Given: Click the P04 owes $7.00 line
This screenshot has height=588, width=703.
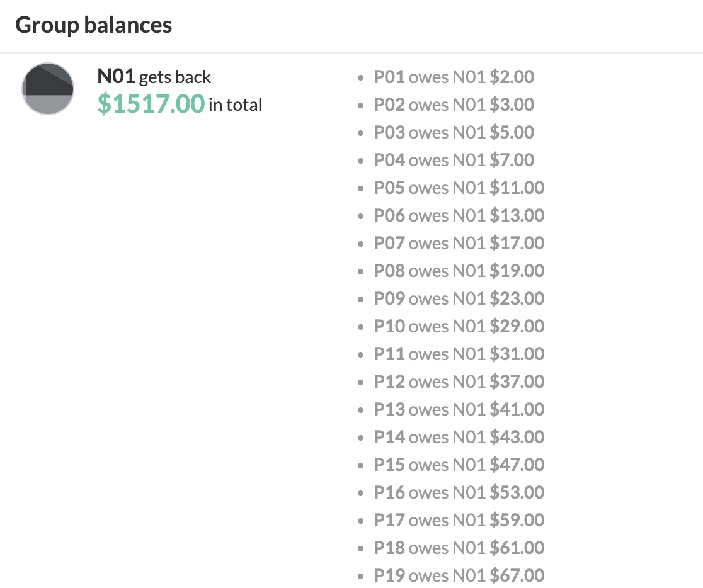Looking at the screenshot, I should [x=454, y=161].
